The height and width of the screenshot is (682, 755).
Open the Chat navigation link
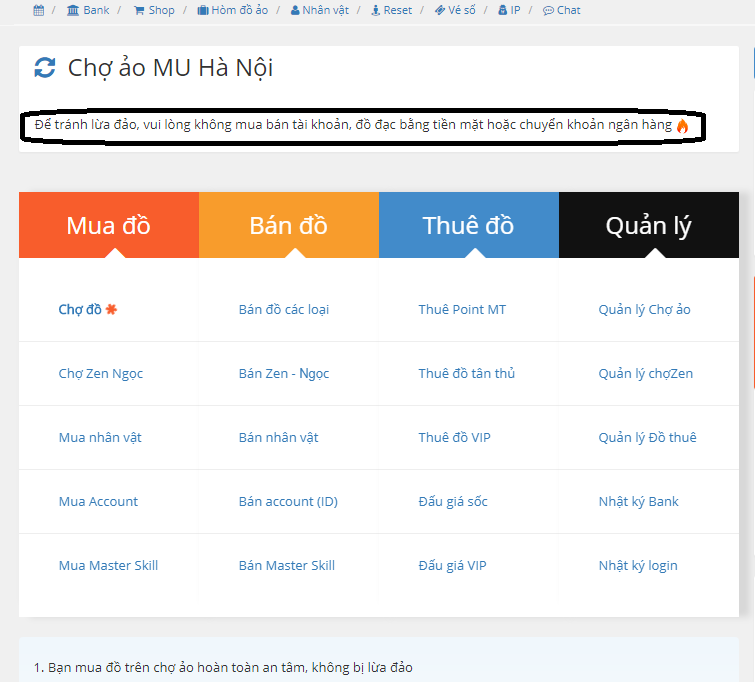point(569,10)
